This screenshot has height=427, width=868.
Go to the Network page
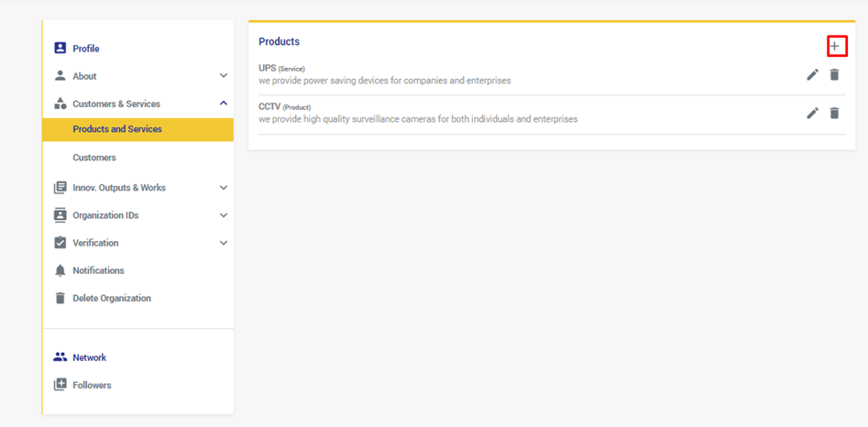[x=90, y=357]
